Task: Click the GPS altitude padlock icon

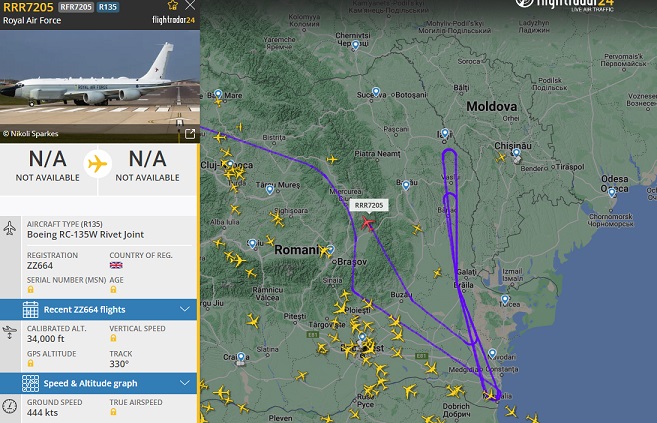Action: [31, 363]
